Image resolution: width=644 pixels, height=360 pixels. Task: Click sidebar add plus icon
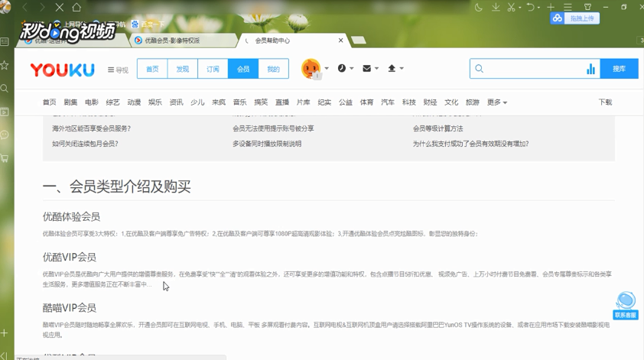[x=5, y=333]
